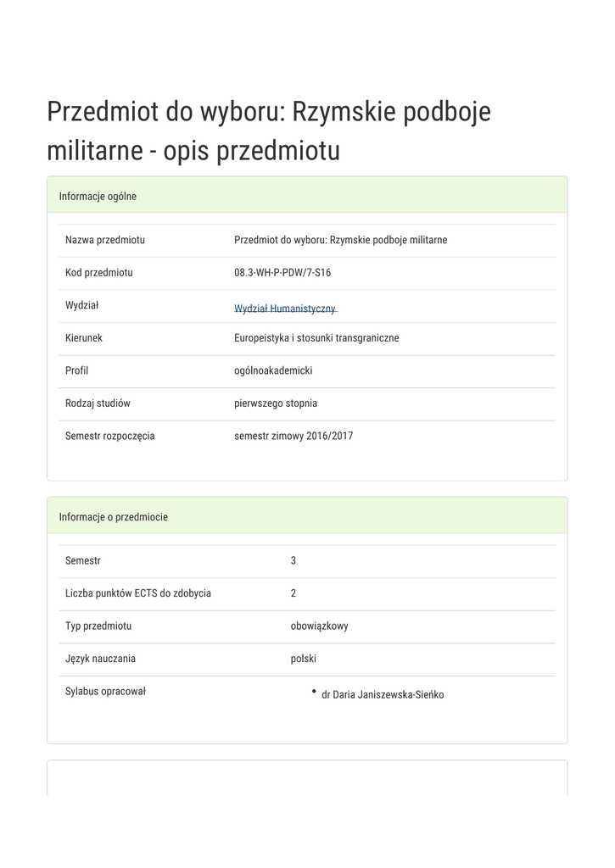
Task: Click the Sylabus opracował label
Action: coord(106,692)
